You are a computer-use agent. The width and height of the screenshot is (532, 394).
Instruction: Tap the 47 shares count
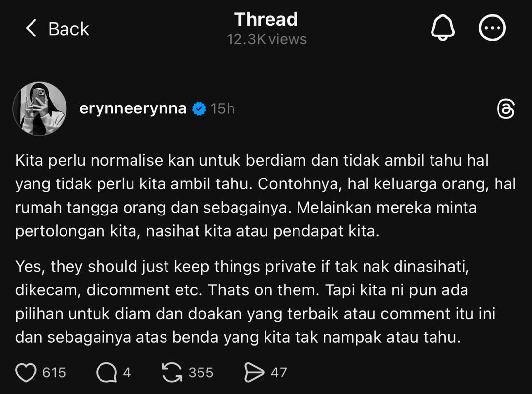tap(278, 373)
